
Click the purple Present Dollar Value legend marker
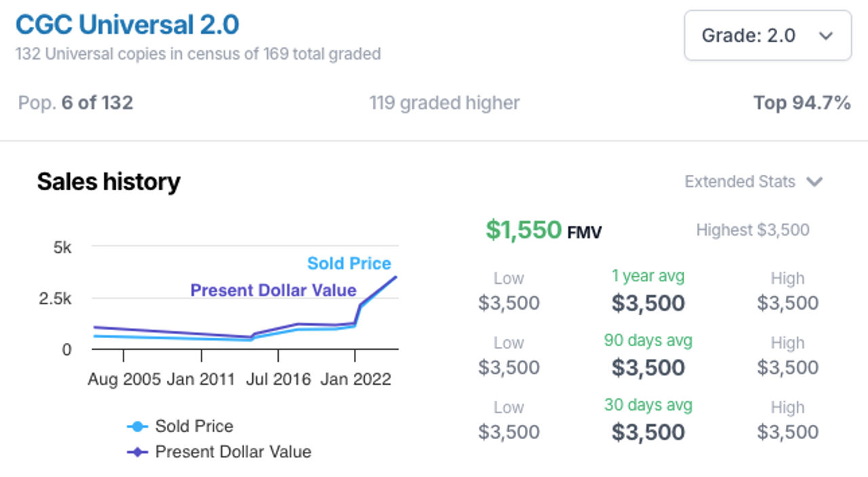click(x=138, y=453)
